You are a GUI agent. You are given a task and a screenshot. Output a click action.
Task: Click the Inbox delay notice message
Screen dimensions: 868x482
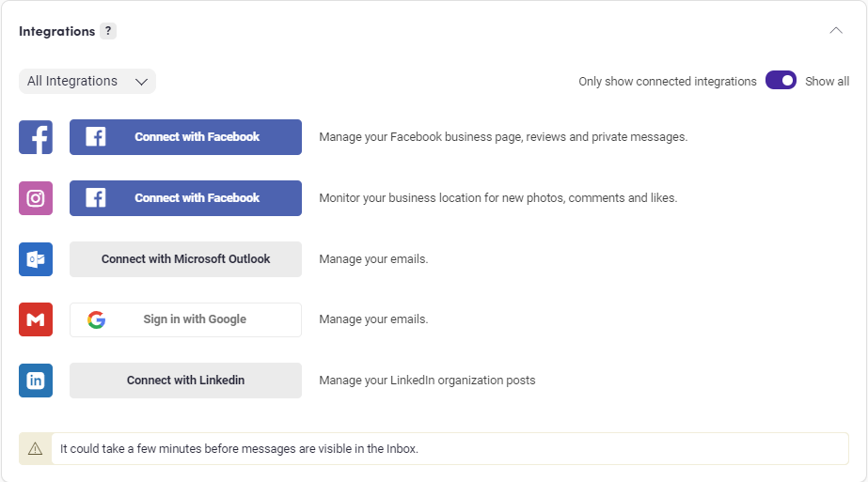(x=239, y=449)
